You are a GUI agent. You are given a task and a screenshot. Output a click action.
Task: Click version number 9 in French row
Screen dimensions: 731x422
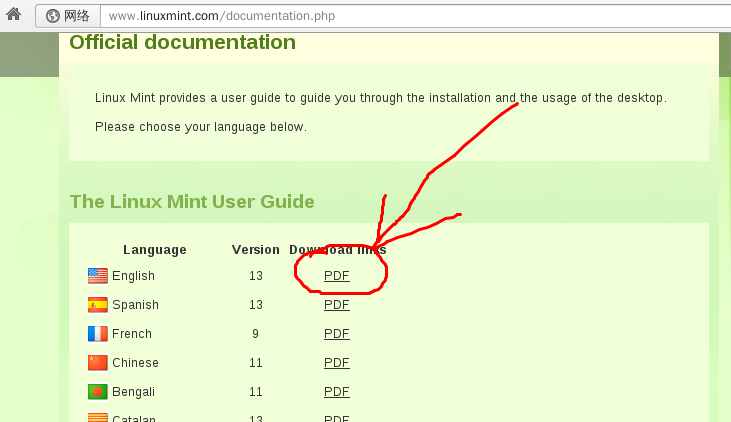pyautogui.click(x=255, y=334)
